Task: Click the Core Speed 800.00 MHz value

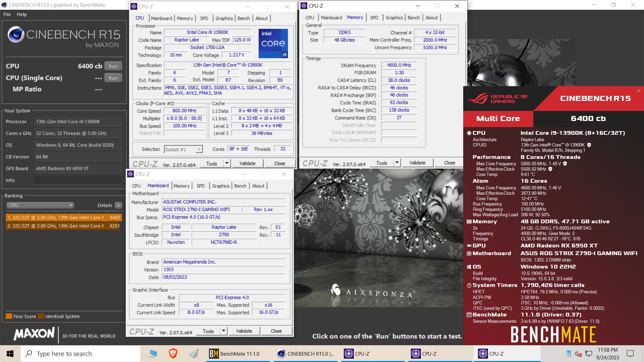Action: 184,111
